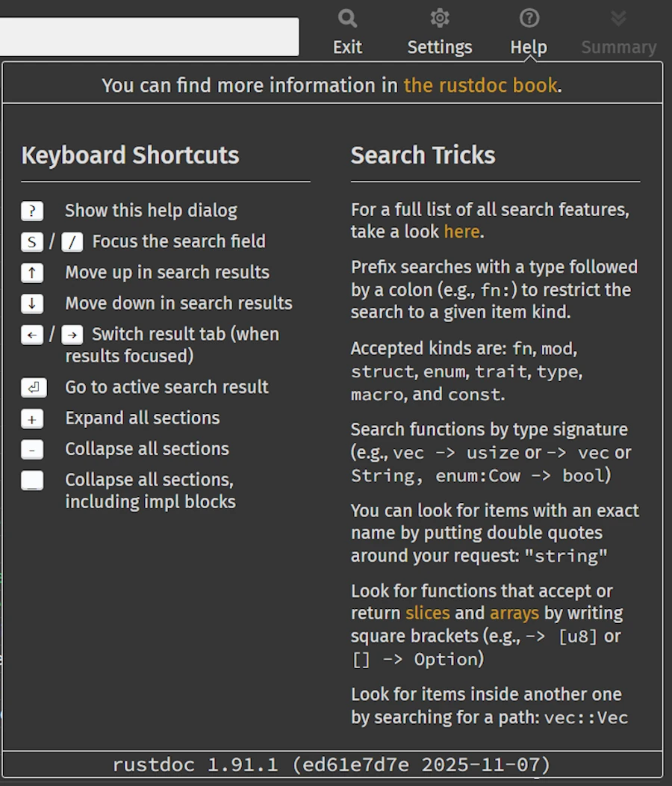This screenshot has width=672, height=786.
Task: Click the "-" collapse sections key icon
Action: tap(32, 450)
